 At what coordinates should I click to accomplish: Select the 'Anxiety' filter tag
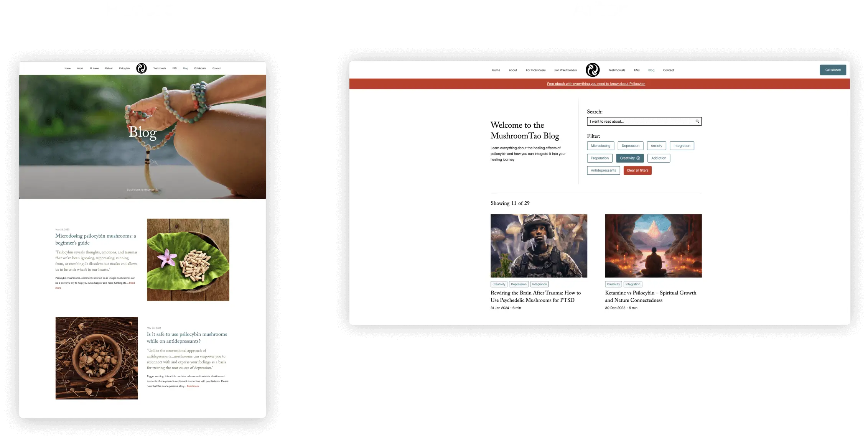[x=656, y=146]
